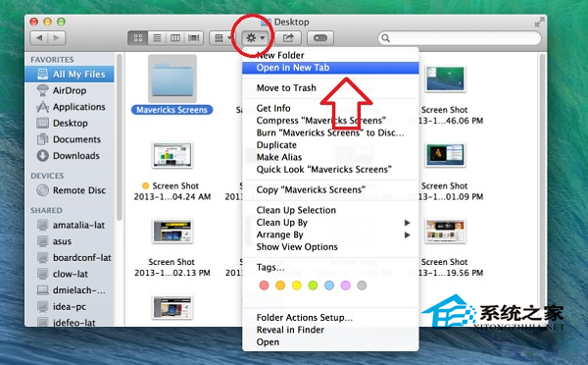
Task: Choose Make Alias
Action: [330, 157]
